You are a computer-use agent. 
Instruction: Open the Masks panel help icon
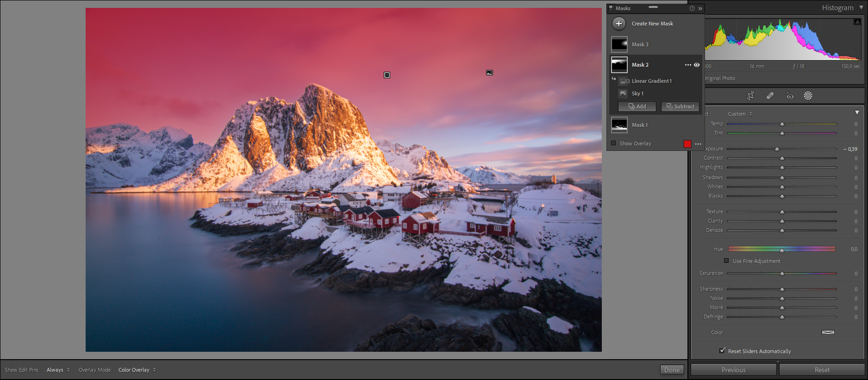[692, 8]
